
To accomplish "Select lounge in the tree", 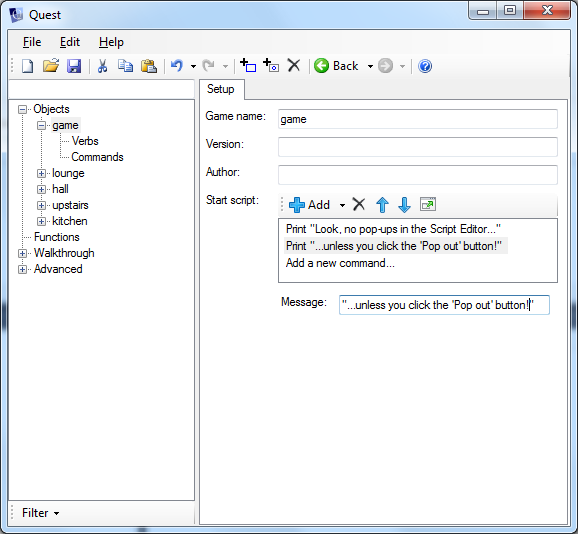I will pos(68,173).
